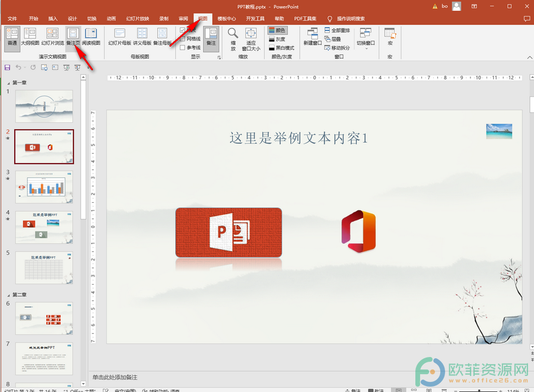Open Show (显示) group dialog launcher
The image size is (534, 392).
(x=218, y=58)
